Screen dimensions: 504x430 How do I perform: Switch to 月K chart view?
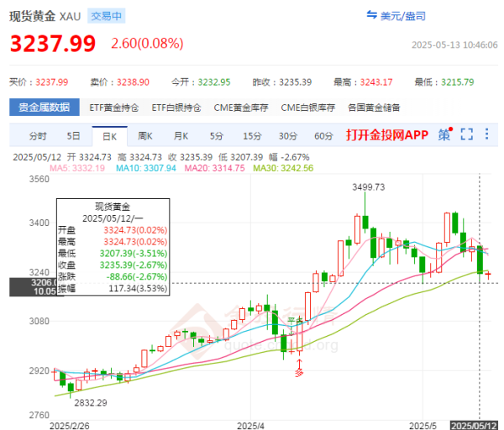tap(181, 135)
